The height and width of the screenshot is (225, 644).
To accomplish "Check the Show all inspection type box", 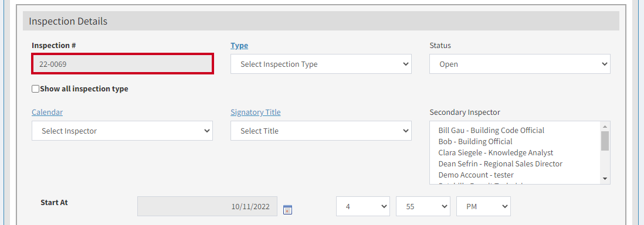I will tap(36, 88).
